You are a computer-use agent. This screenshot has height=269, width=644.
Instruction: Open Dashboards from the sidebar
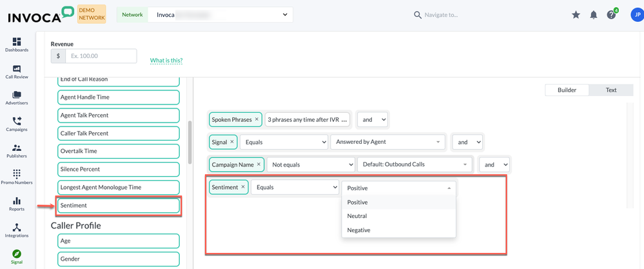(x=17, y=45)
